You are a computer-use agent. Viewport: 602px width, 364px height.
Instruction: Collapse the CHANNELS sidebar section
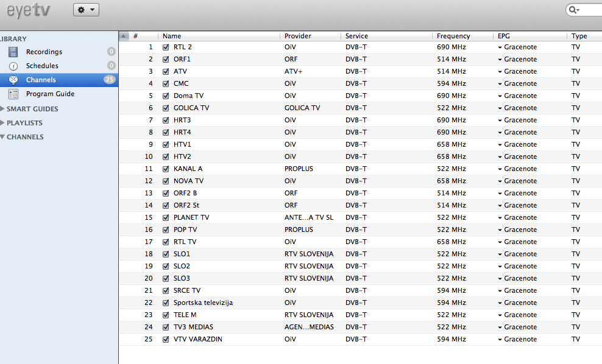coord(3,137)
